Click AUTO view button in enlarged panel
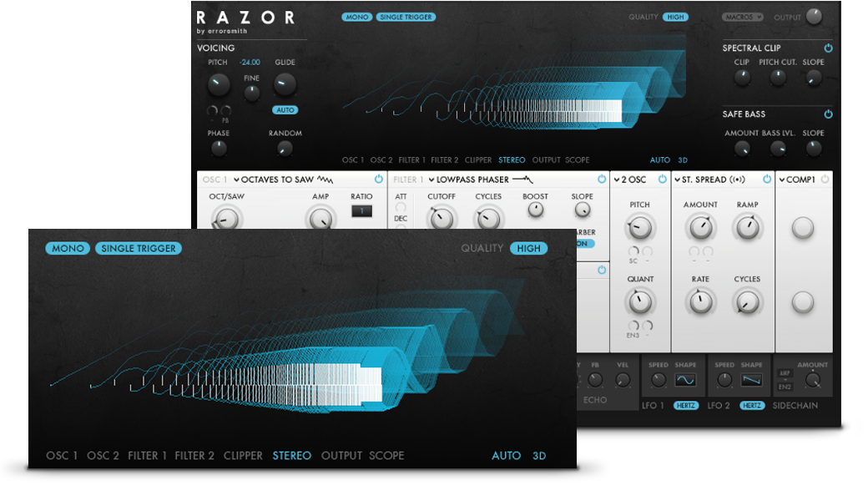Viewport: 868px width, 501px height. point(506,456)
